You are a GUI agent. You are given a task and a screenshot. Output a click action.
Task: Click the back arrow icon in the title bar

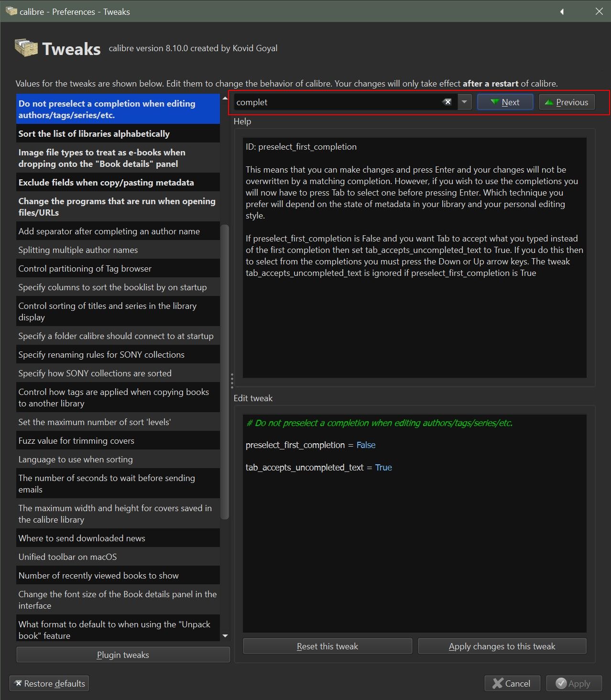click(562, 11)
